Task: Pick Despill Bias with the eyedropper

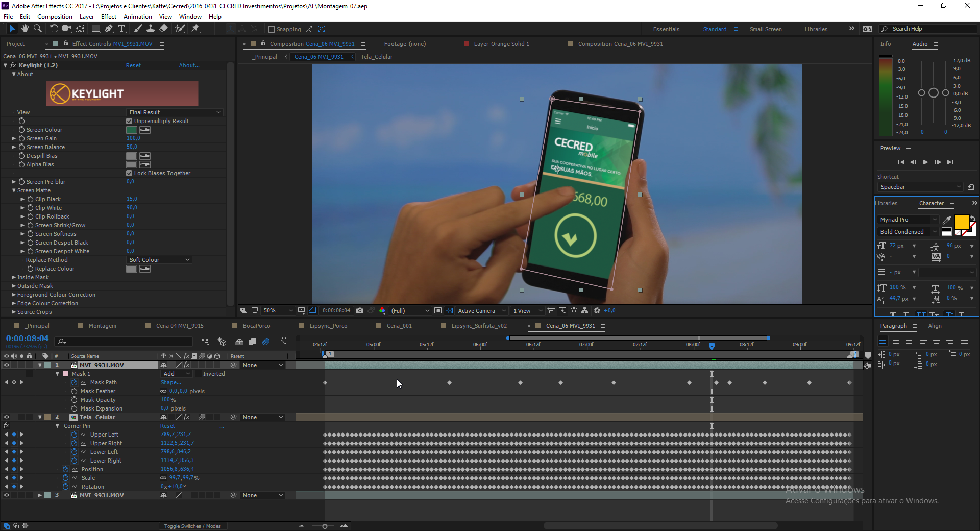Action: [x=145, y=156]
